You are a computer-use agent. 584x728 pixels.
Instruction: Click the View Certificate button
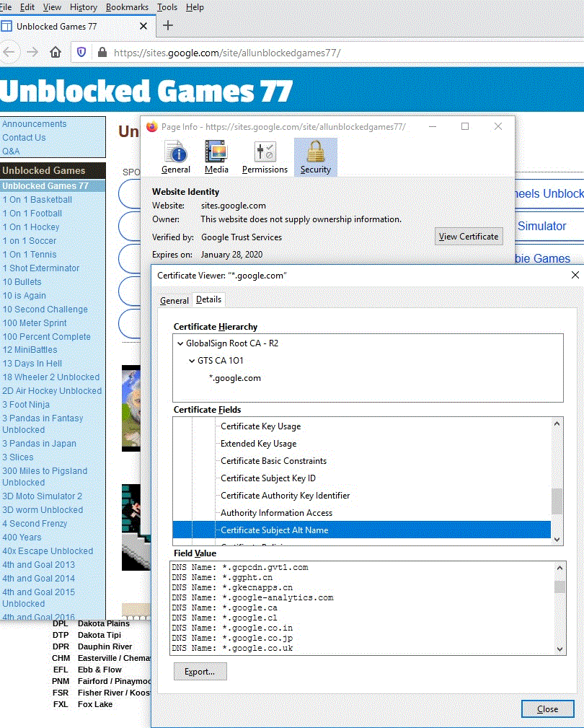coord(469,237)
